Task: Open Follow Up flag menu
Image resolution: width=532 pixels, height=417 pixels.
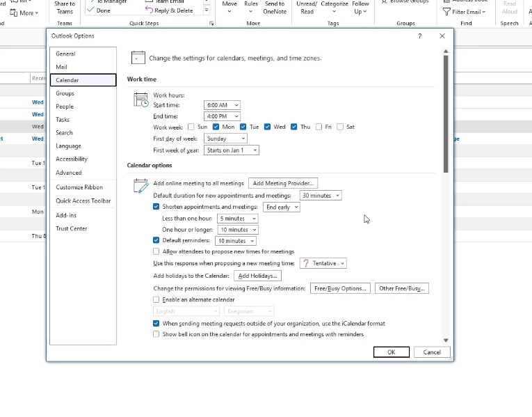Action: pyautogui.click(x=360, y=8)
